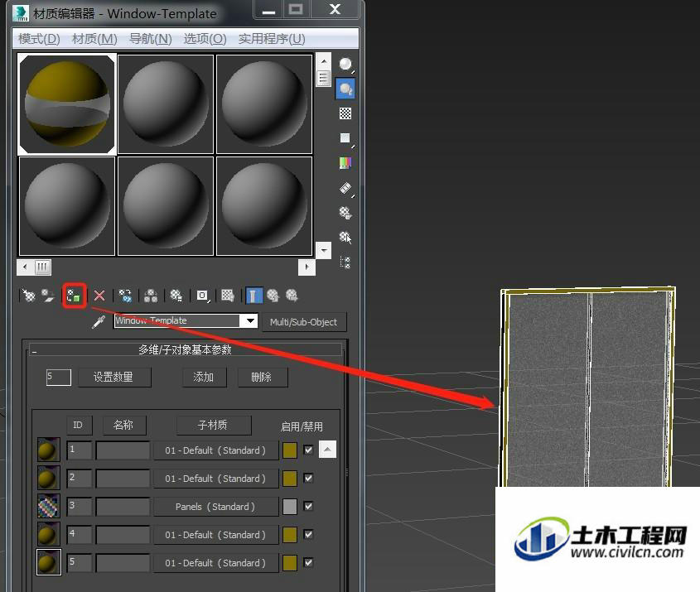Click color swatch of sub-material ID 5

[x=290, y=563]
